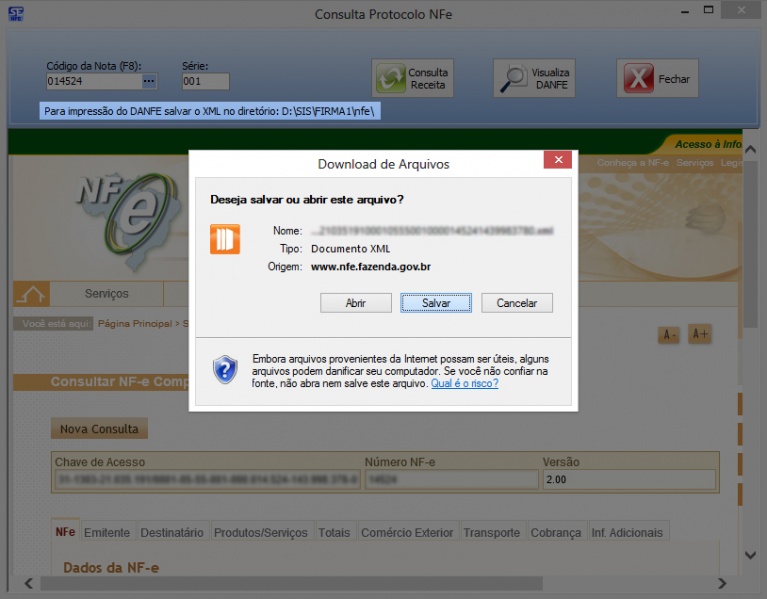767x599 pixels.
Task: Open the Serviços menu item
Action: tap(107, 294)
